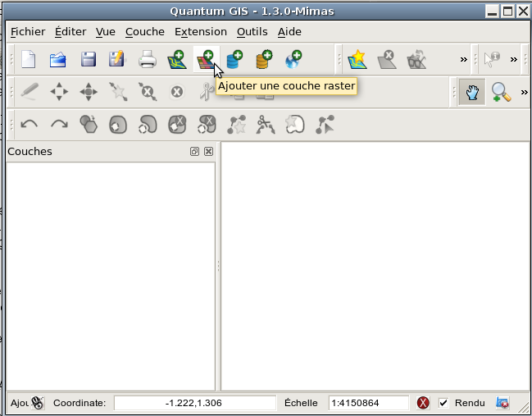Remove layer using grey X layer icon
Image resolution: width=532 pixels, height=416 pixels.
coord(387,59)
